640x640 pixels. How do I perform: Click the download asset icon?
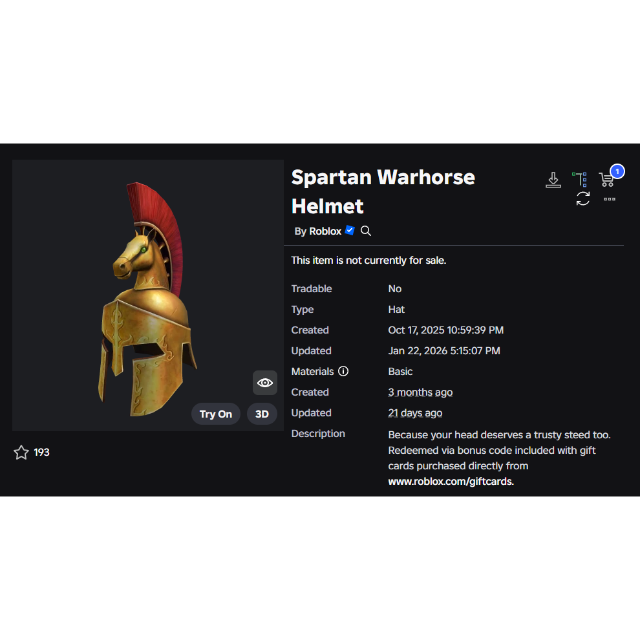coord(553,180)
